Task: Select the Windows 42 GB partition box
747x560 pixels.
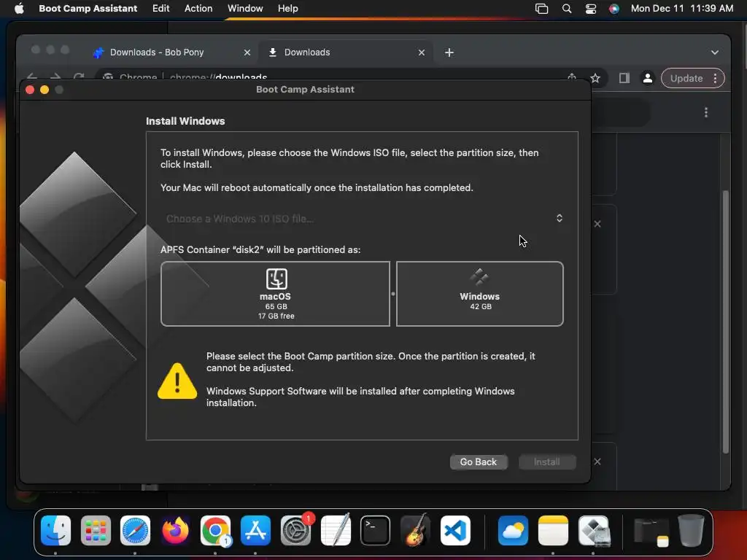Action: (x=480, y=294)
